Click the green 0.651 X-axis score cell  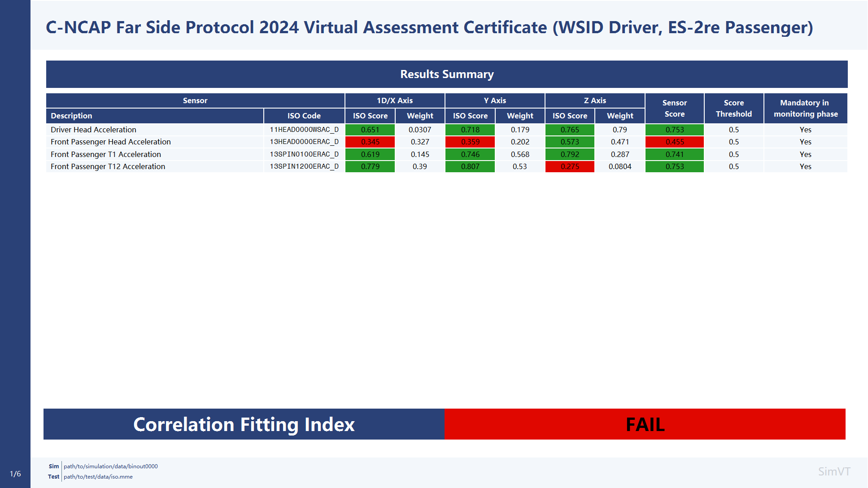[370, 130]
